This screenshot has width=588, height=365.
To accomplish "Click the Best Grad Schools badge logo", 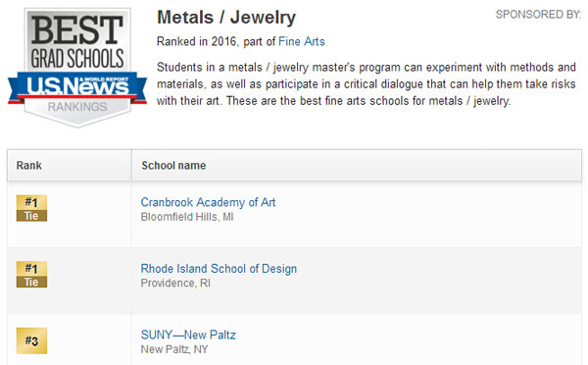I will tap(77, 68).
